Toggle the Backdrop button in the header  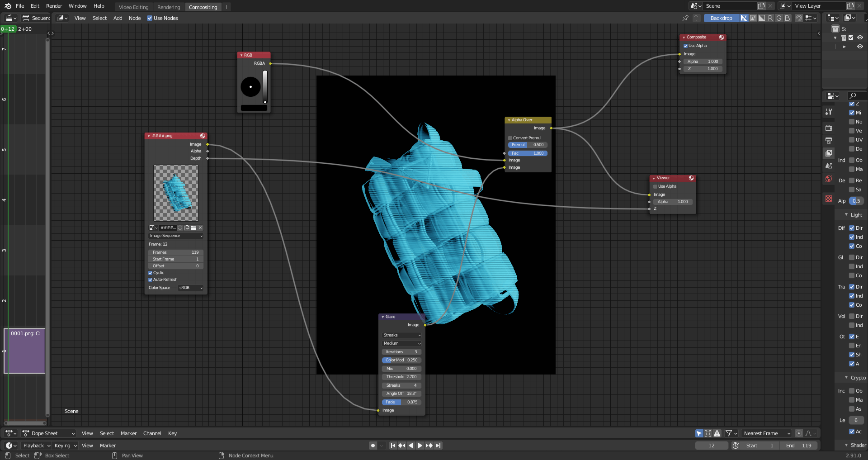click(x=721, y=18)
